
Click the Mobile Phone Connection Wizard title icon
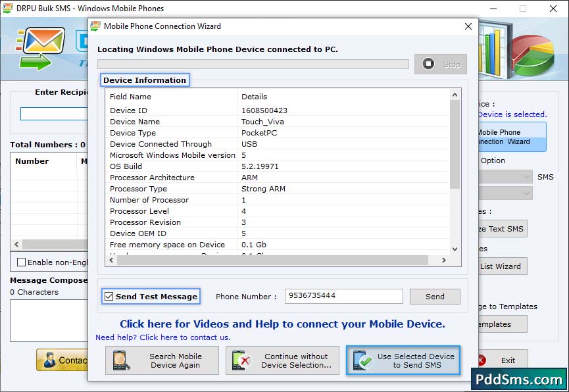[x=95, y=26]
